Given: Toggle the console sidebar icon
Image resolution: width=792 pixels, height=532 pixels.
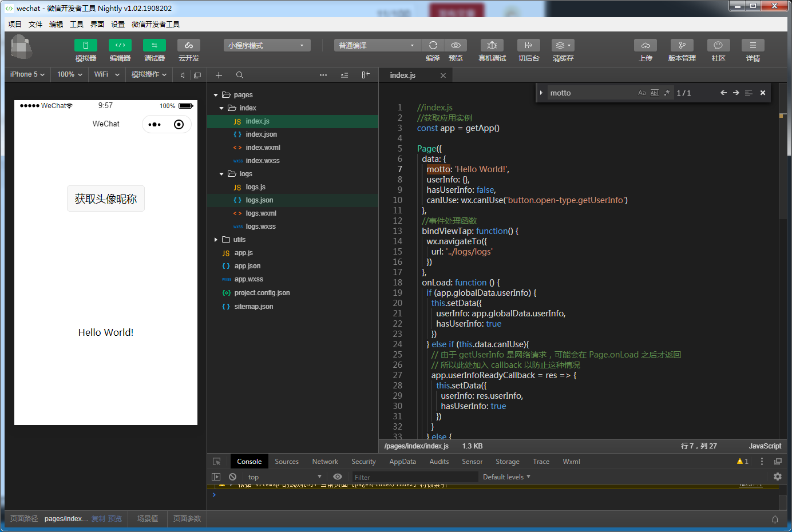Looking at the screenshot, I should click(216, 477).
